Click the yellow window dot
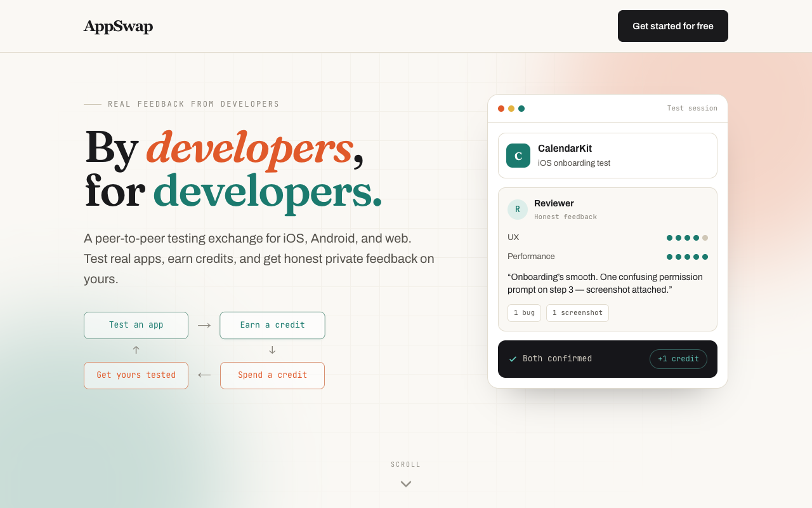The image size is (812, 508). [511, 109]
